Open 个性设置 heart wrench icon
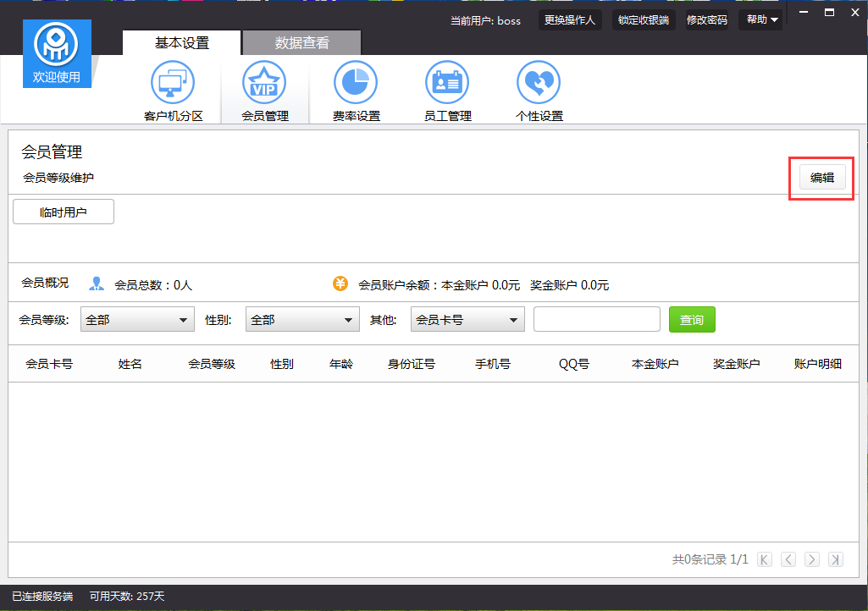 click(539, 83)
